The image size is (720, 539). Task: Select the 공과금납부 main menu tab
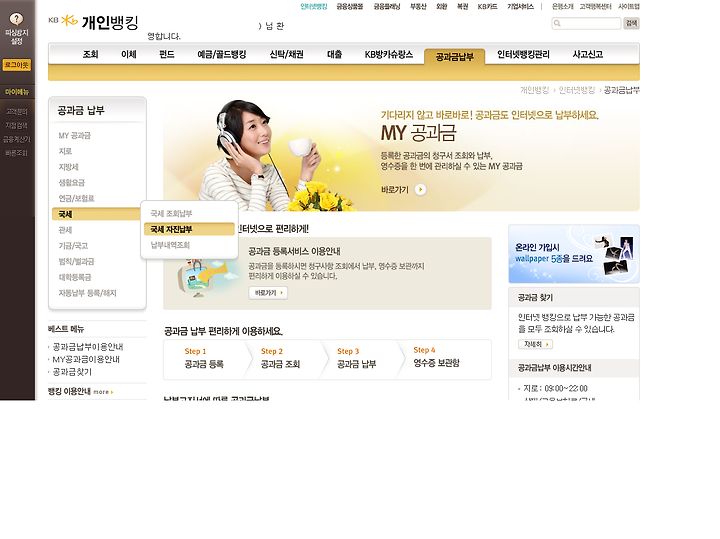coord(454,56)
